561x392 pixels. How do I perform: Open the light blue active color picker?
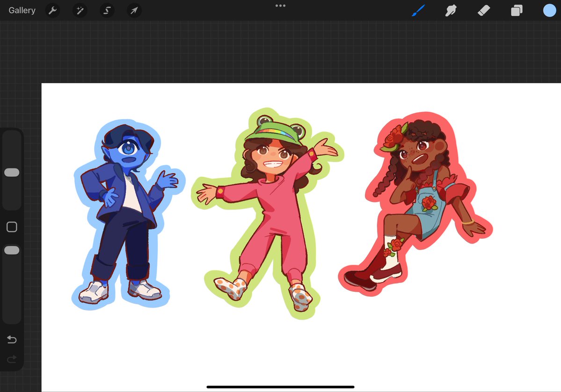[x=550, y=10]
